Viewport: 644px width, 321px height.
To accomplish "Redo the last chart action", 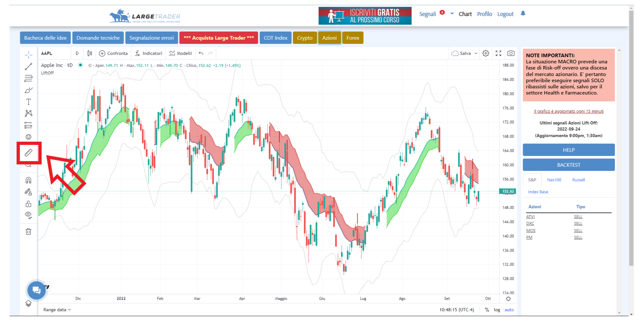I will click(x=210, y=53).
